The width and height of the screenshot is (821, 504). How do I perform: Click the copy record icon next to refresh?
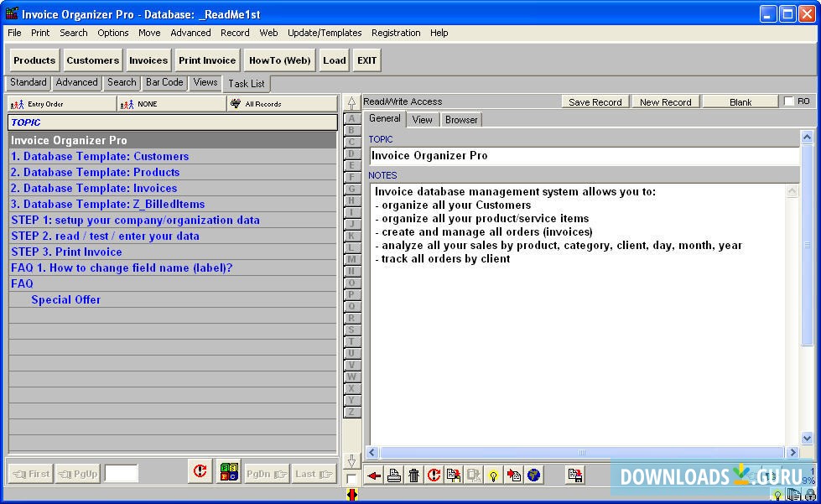[x=454, y=475]
